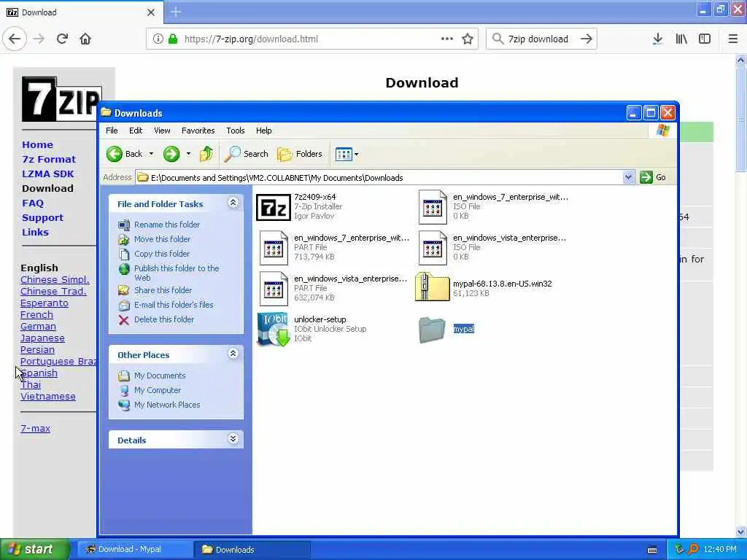Open FAQ link on 7-Zip site

(32, 203)
